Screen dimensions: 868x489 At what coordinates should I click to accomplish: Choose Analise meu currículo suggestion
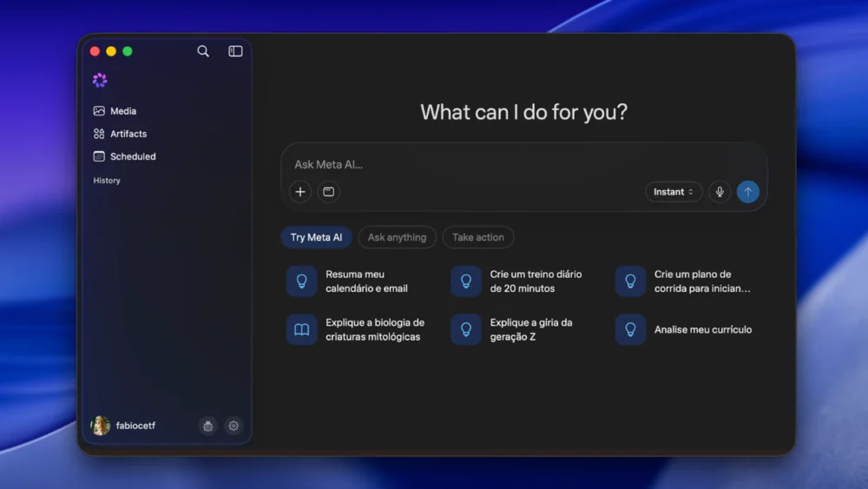(687, 329)
